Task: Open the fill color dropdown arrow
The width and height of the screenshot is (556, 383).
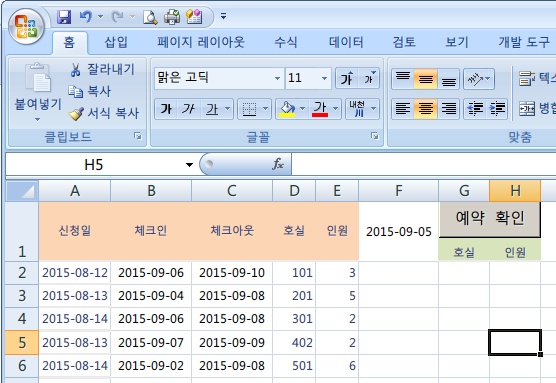Action: [x=302, y=109]
